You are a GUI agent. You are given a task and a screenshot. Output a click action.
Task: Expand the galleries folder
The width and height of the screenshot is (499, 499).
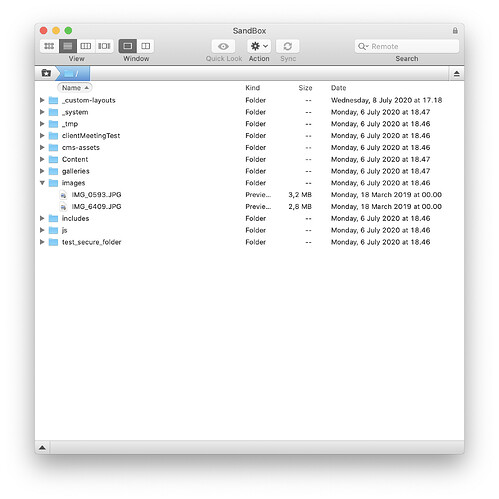[42, 171]
